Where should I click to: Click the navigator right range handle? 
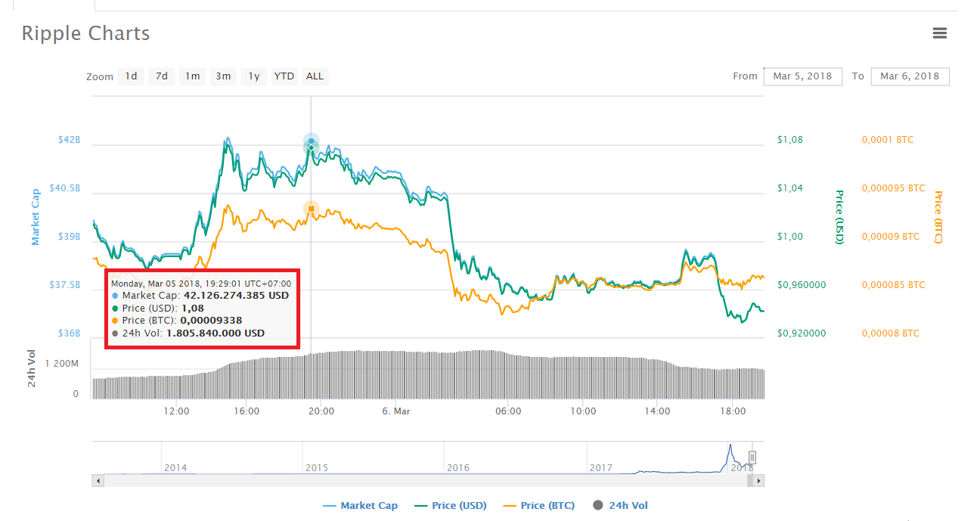pos(752,457)
